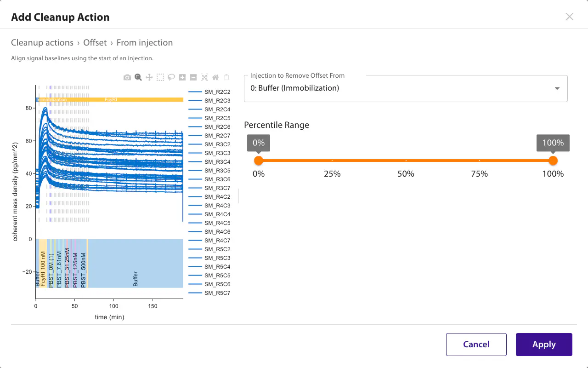Hide the SM_R4C4 series

coord(209,214)
